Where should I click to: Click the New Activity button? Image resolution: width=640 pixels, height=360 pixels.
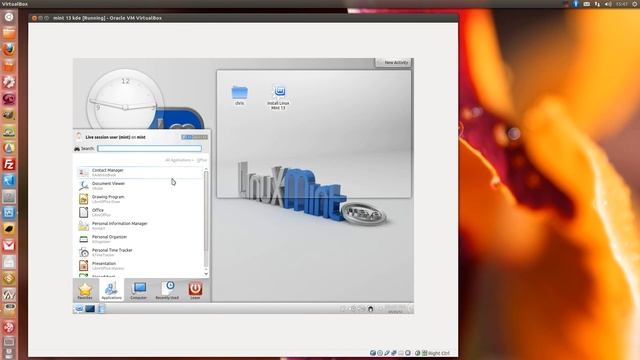393,62
